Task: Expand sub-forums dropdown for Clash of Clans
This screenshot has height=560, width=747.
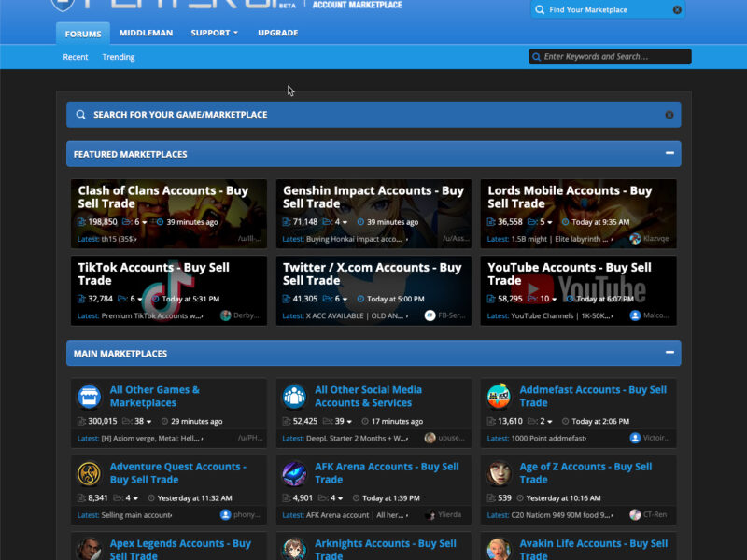Action: (140, 222)
